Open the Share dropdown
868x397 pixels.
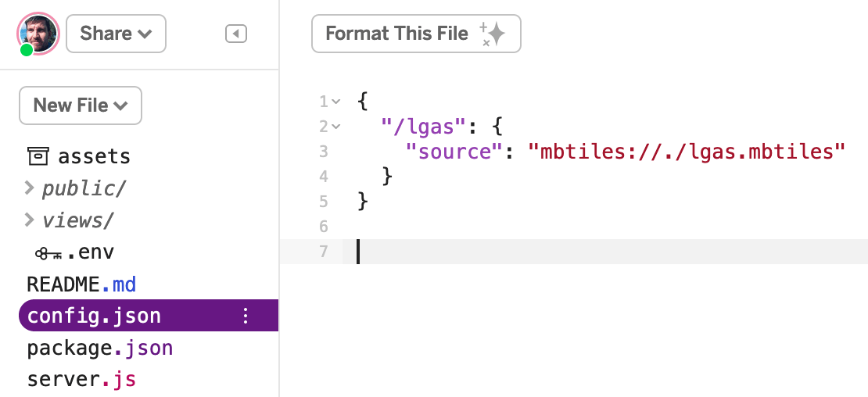point(116,34)
